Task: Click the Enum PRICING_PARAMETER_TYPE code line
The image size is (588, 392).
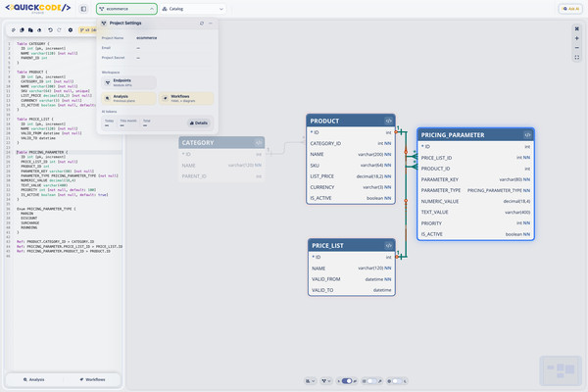Action: [46, 209]
